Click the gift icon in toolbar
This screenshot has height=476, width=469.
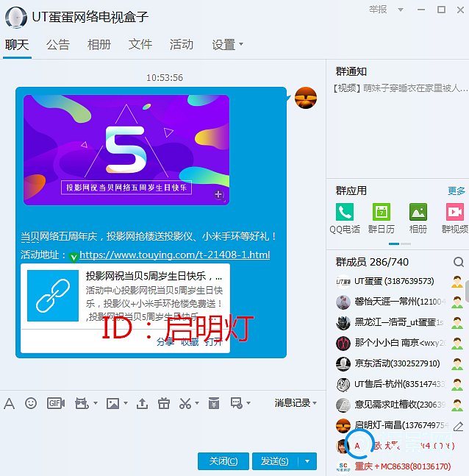click(x=164, y=403)
